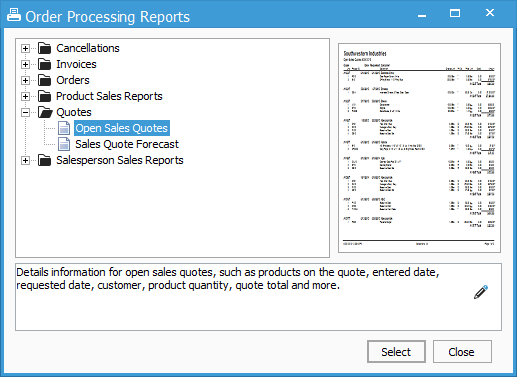Click the report preview thumbnail
Image resolution: width=517 pixels, height=377 pixels.
(x=419, y=148)
